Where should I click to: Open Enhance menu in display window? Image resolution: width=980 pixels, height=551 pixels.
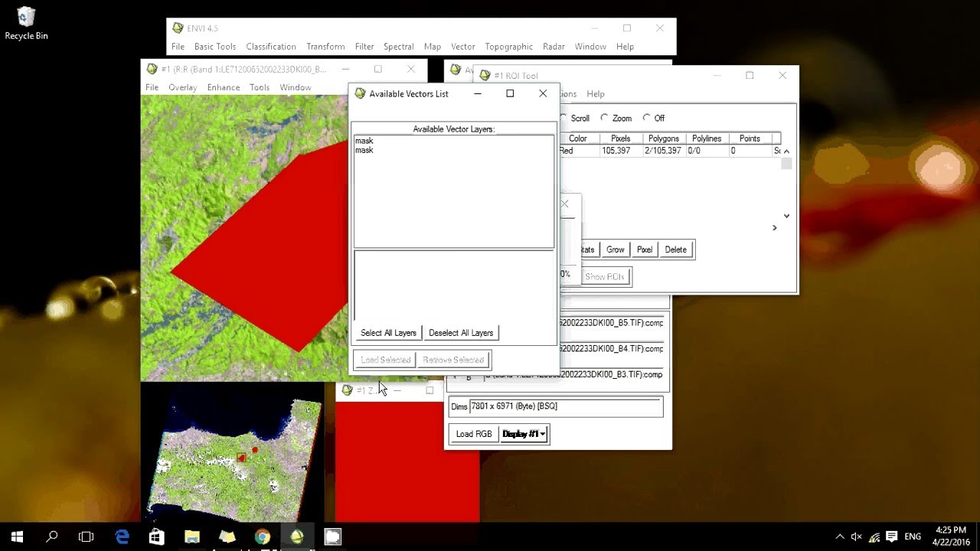[x=224, y=87]
